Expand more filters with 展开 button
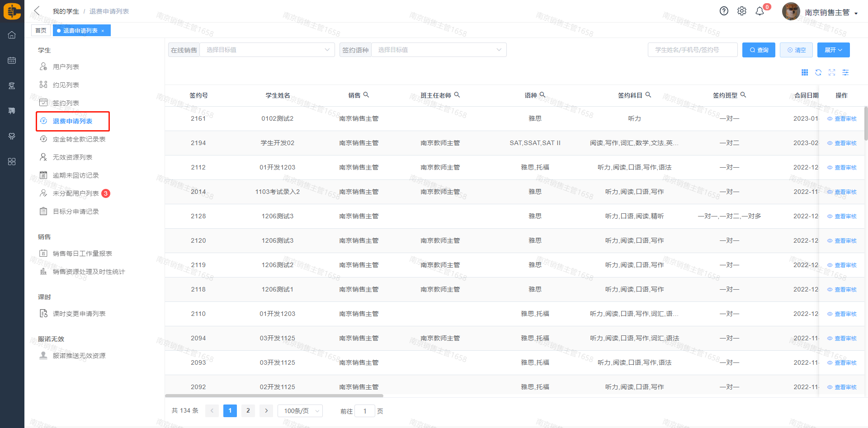Screen dimensions: 868x428 click(x=833, y=50)
